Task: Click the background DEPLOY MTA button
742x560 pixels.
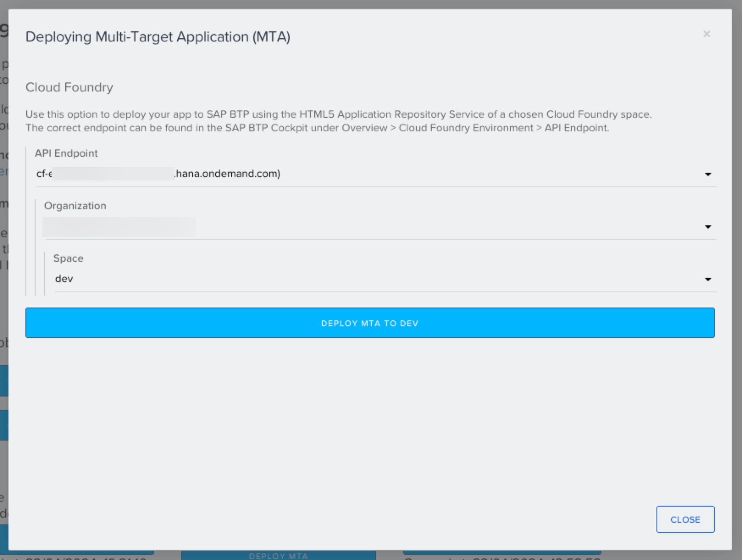Action: tap(278, 555)
